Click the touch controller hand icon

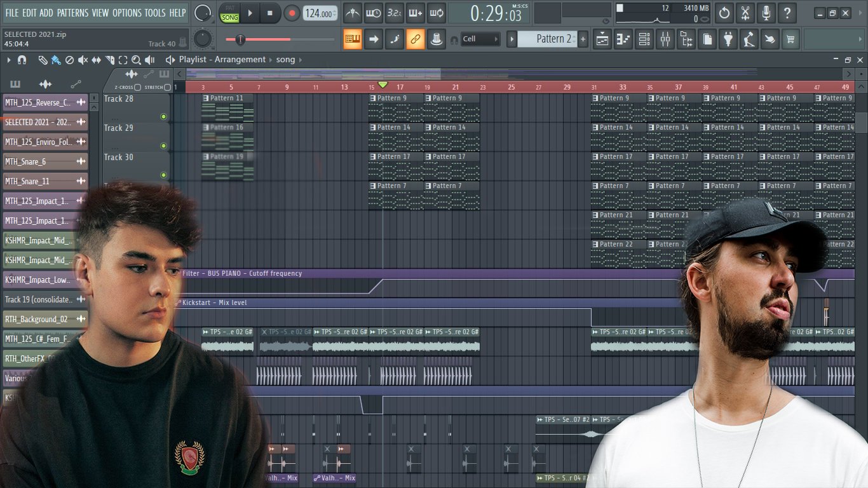point(770,39)
